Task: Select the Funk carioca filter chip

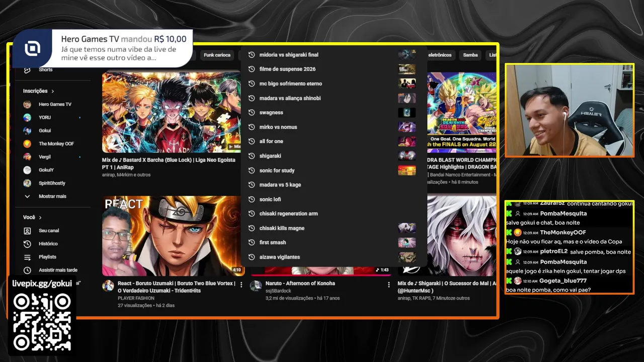Action: [217, 55]
